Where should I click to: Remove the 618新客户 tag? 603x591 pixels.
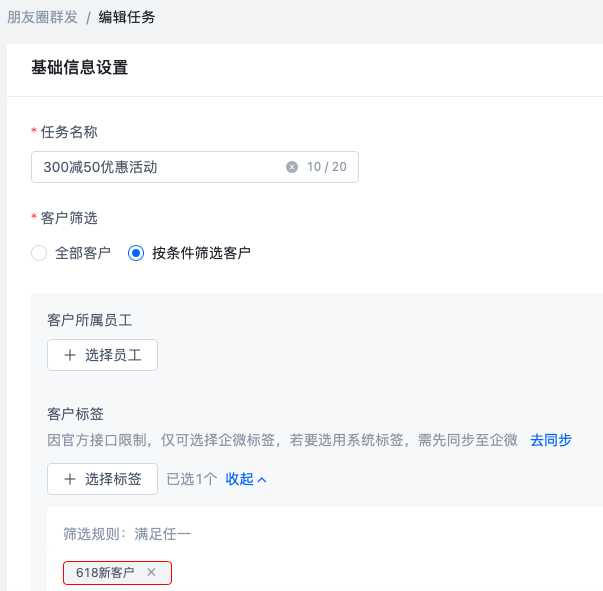tap(151, 572)
